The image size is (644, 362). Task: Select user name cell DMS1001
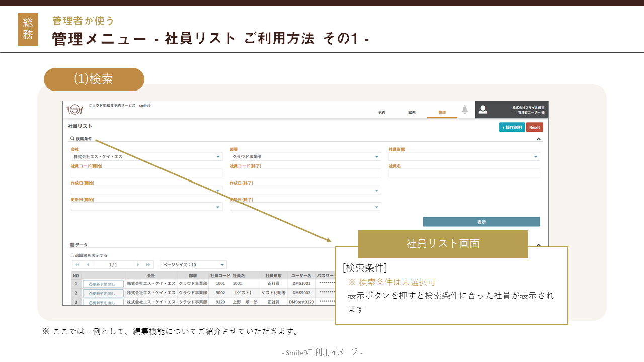click(301, 284)
